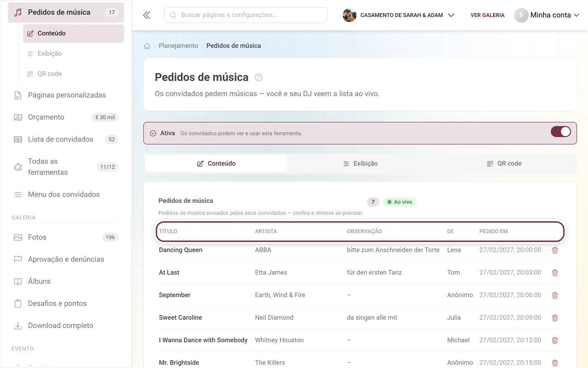Remove the September song request
The height and width of the screenshot is (368, 588).
(x=555, y=295)
